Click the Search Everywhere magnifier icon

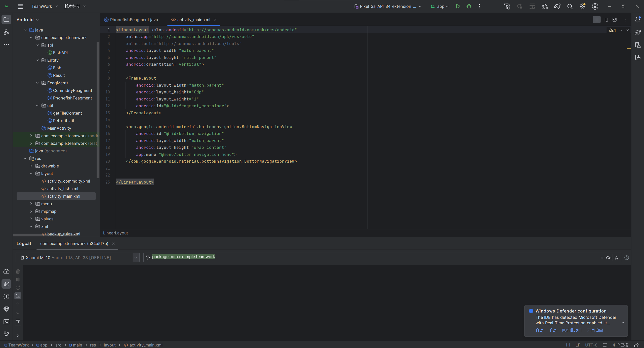point(570,7)
